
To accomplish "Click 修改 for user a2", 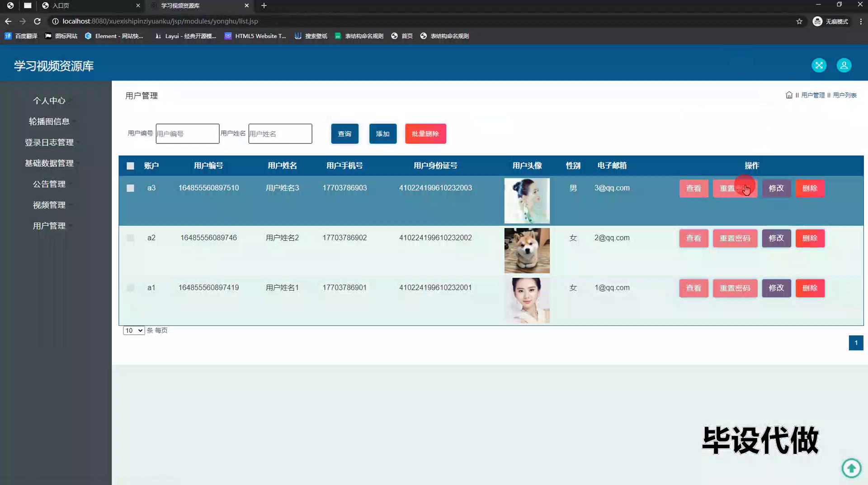I will click(776, 238).
